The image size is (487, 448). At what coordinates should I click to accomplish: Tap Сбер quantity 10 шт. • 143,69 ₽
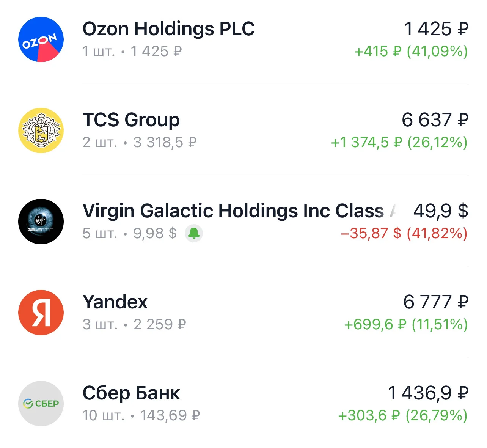point(141,415)
